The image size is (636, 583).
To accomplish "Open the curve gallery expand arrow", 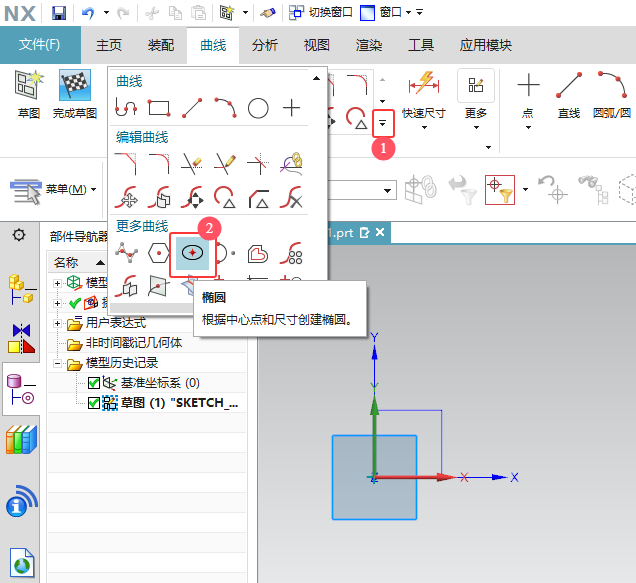I will tap(382, 123).
